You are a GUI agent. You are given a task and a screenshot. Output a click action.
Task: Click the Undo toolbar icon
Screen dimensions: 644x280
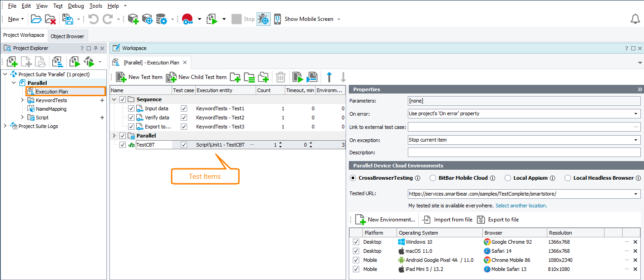click(93, 19)
